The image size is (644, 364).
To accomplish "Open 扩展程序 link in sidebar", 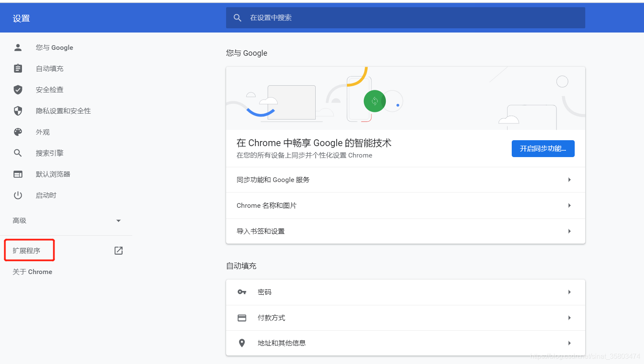I will 26,250.
